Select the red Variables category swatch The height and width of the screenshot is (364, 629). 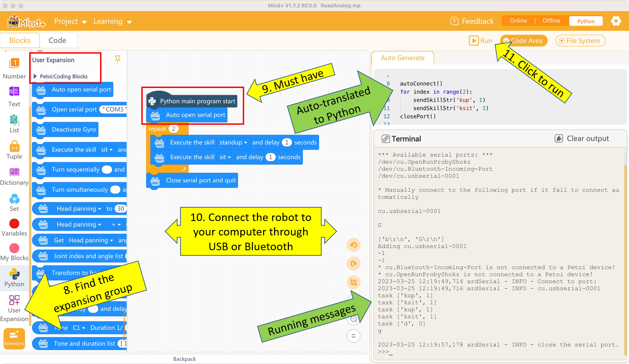click(x=14, y=224)
